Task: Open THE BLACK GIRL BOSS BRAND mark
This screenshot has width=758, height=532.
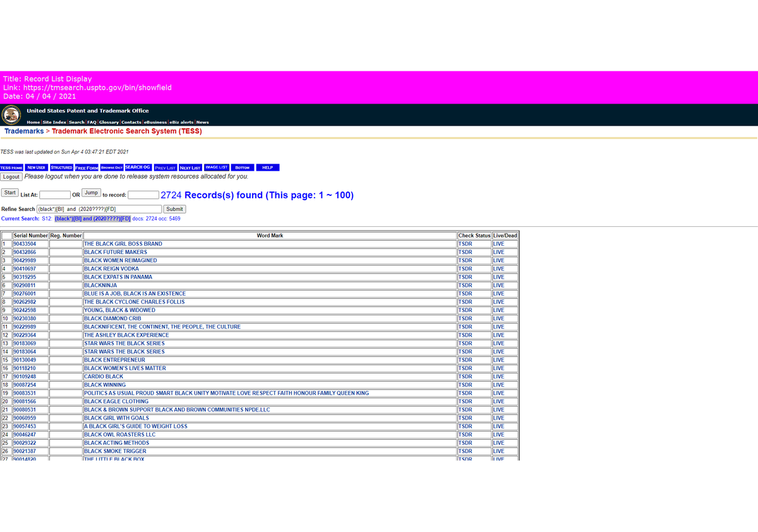Action: (x=123, y=244)
